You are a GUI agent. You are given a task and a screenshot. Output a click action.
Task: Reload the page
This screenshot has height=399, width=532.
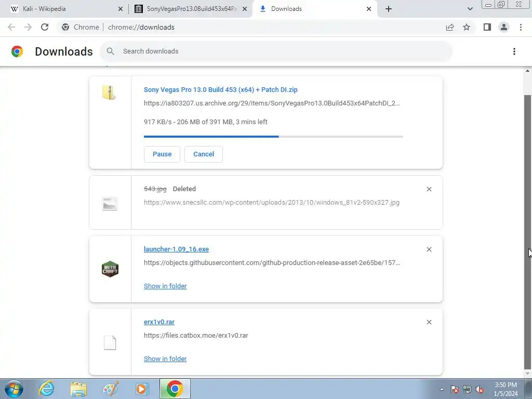pyautogui.click(x=45, y=27)
